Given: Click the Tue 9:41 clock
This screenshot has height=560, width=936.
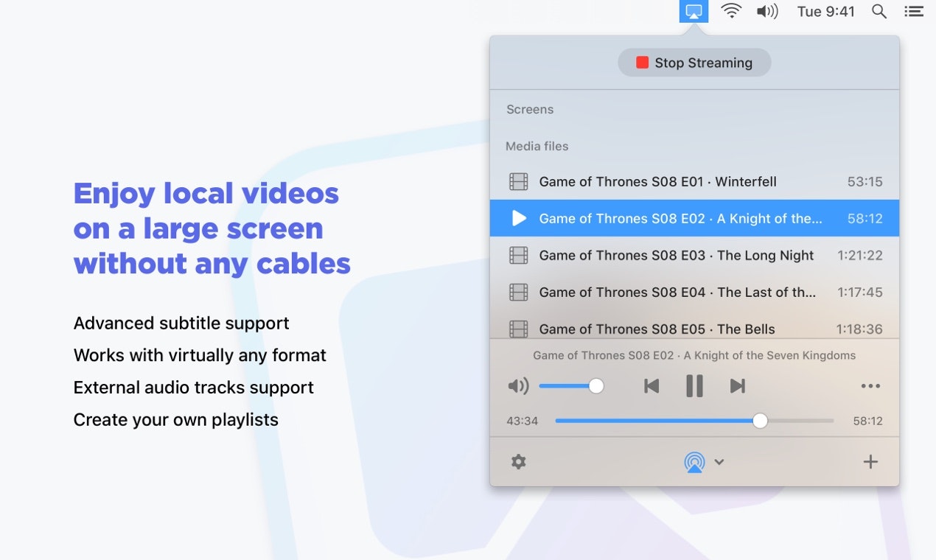Looking at the screenshot, I should point(825,11).
